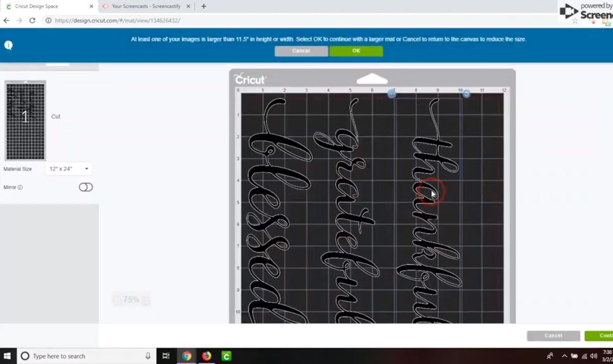Viewport: 613px width, 364px height.
Task: Click the 'thankful' text image on the mat
Action: (x=430, y=211)
